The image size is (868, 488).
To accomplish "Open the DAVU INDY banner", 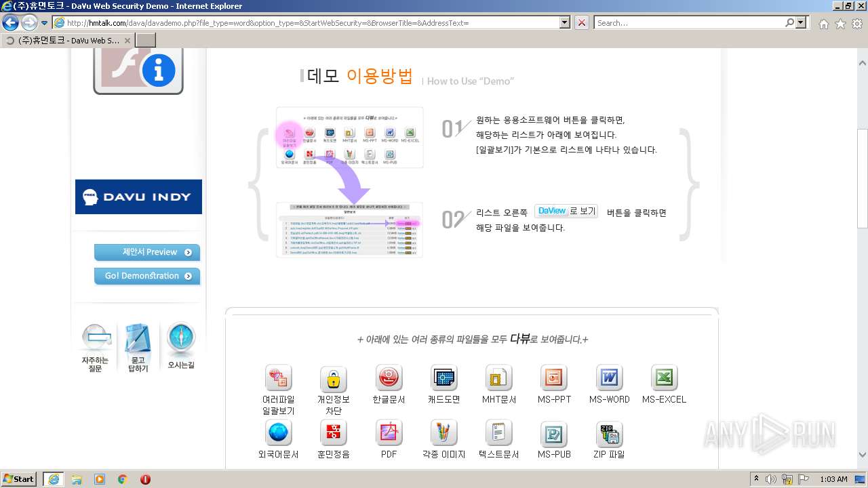I will [138, 197].
